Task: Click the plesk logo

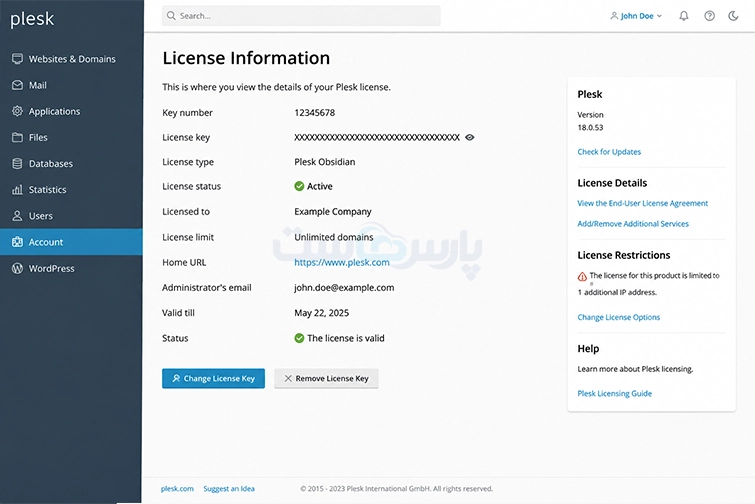Action: tap(32, 19)
